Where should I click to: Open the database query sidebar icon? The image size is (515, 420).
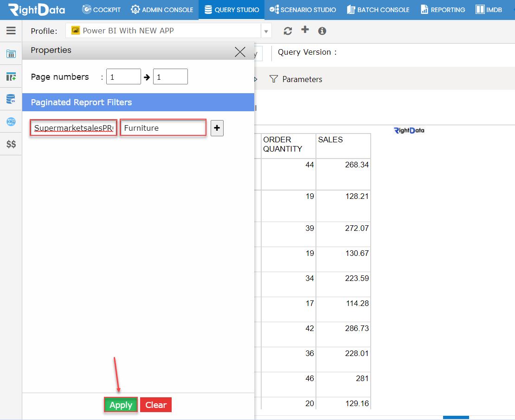point(11,99)
